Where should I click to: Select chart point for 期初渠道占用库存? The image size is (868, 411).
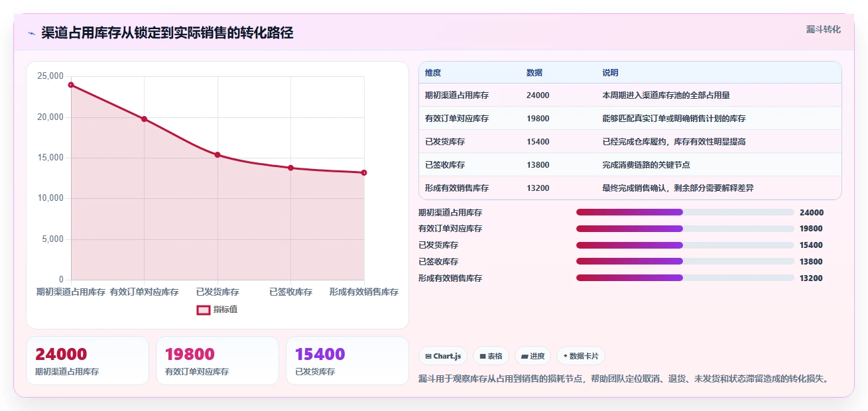(x=71, y=85)
